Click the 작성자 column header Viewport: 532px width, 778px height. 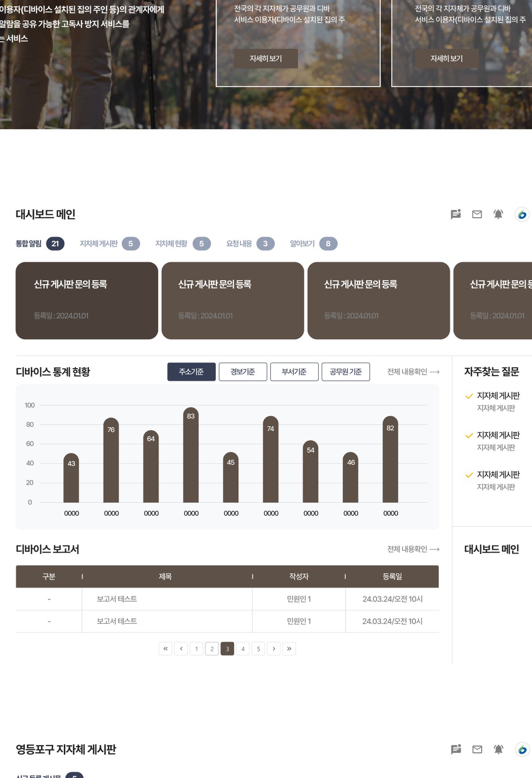click(299, 576)
